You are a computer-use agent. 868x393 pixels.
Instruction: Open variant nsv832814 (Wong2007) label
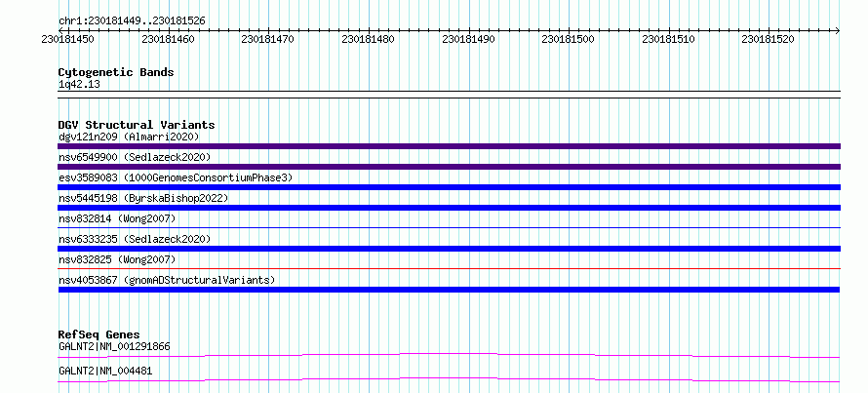117,218
